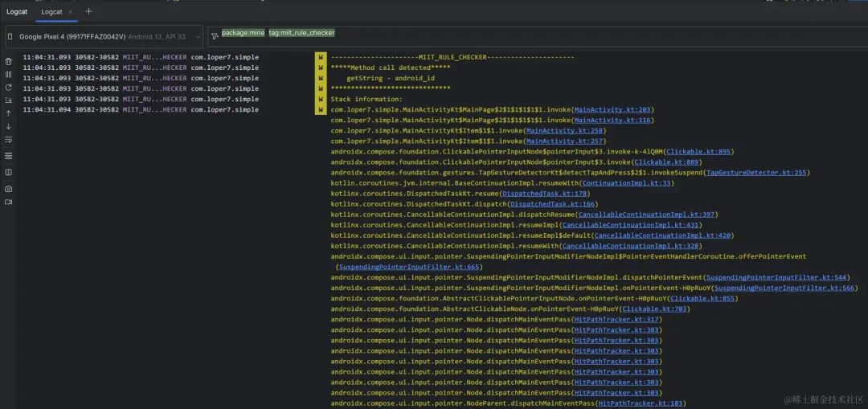Select the '*****Method call detected*****' line

point(391,67)
